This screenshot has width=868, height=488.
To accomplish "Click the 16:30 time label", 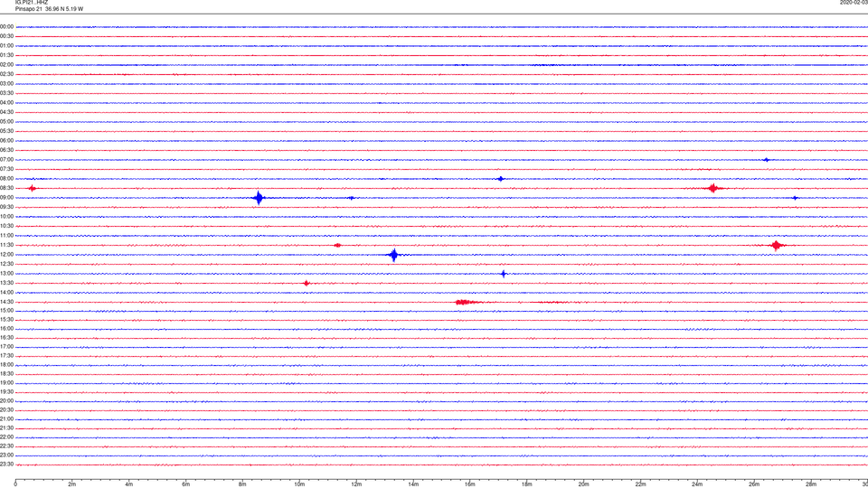I will coord(6,337).
